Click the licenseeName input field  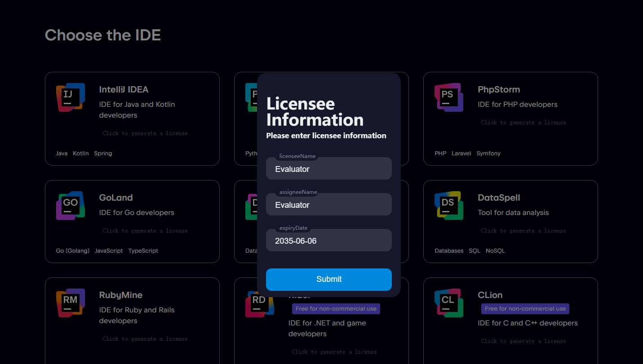tap(328, 168)
